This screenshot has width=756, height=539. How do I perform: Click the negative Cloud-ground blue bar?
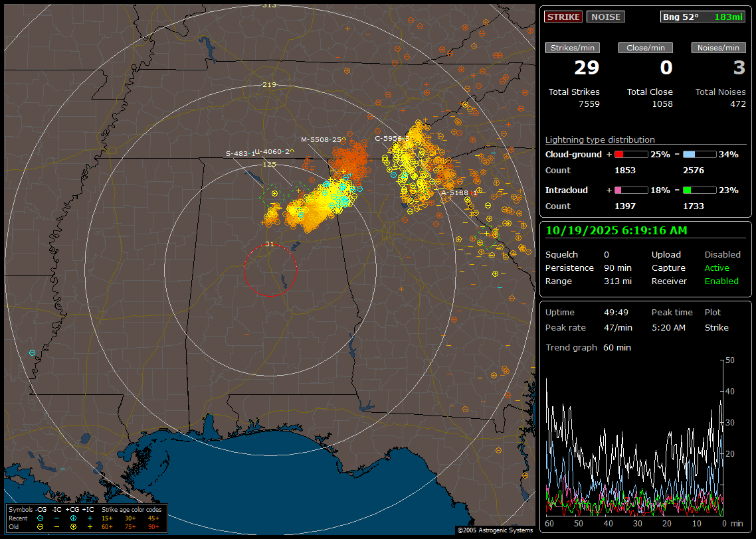700,154
